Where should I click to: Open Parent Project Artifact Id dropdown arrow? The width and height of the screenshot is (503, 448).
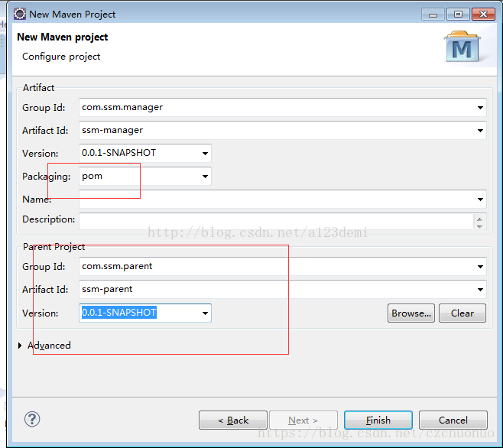point(480,290)
